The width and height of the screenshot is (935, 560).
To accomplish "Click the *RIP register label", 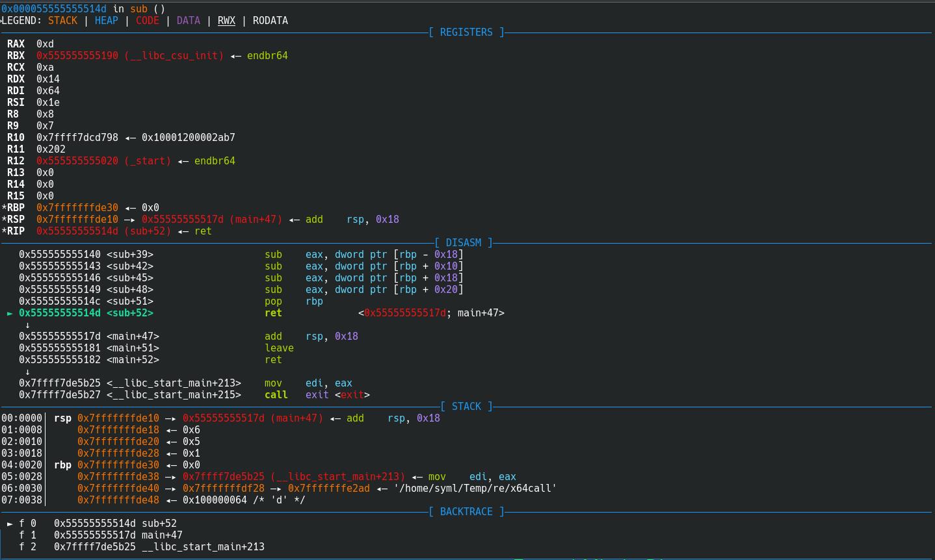I will [x=14, y=231].
